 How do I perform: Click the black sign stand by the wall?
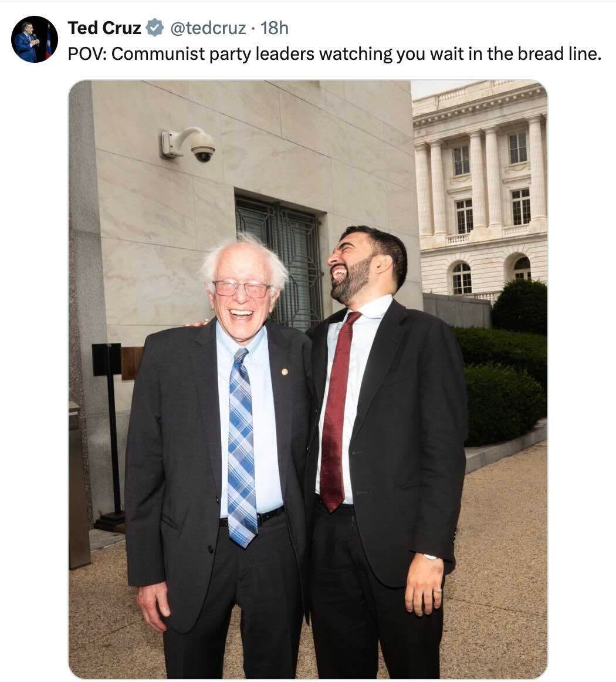coord(109,435)
